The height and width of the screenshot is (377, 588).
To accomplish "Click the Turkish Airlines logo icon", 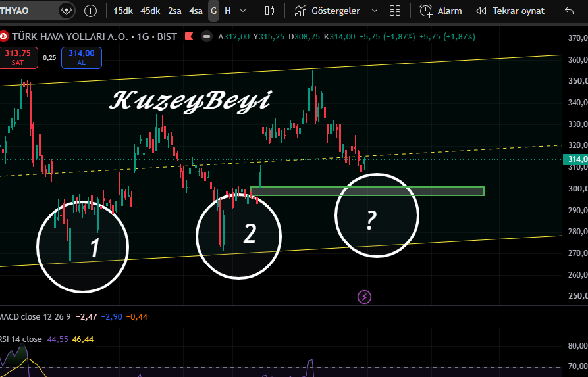I will tap(4, 36).
